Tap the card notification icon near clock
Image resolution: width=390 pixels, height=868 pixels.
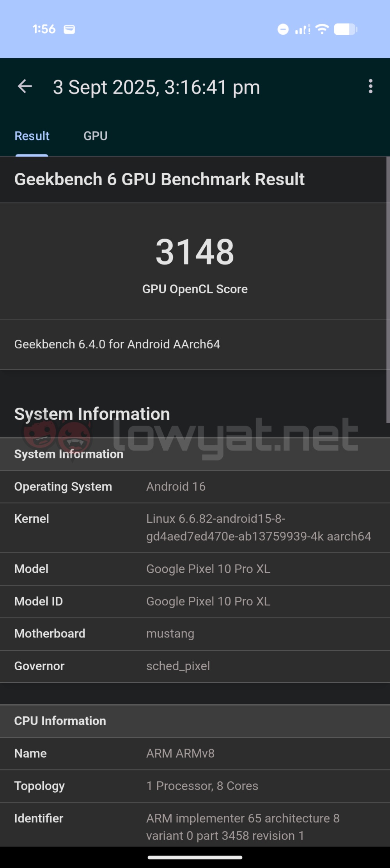(x=69, y=29)
